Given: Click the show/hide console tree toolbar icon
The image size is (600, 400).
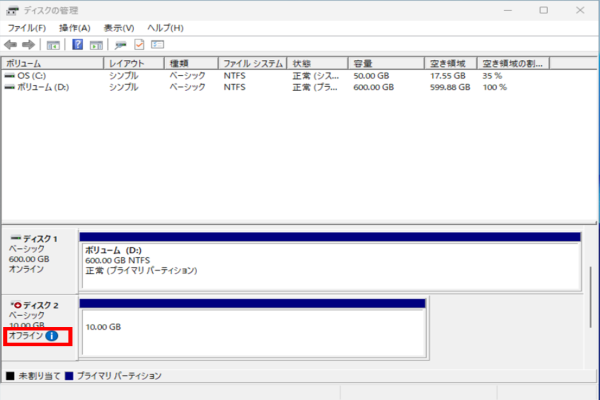Looking at the screenshot, I should click(x=53, y=45).
